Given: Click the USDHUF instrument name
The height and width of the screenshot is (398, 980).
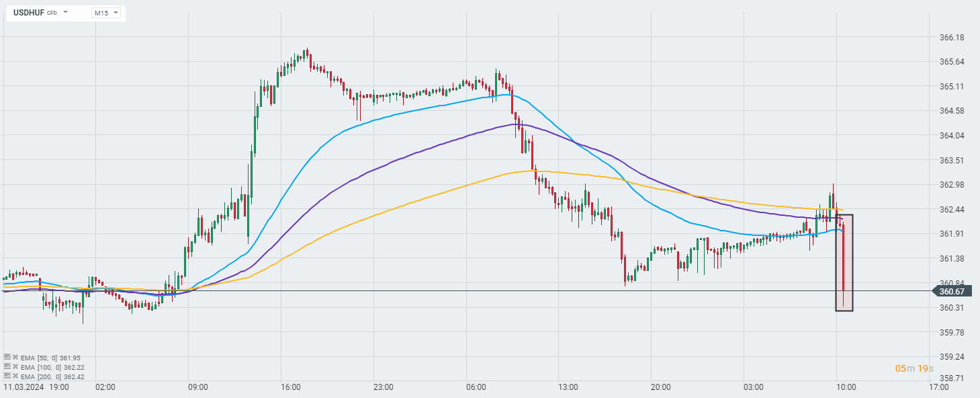Looking at the screenshot, I should click(29, 13).
